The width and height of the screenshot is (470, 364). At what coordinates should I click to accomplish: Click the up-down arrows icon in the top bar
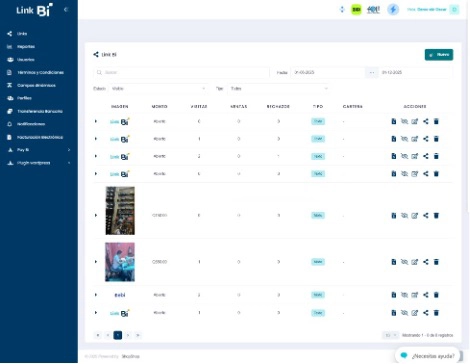pyautogui.click(x=342, y=9)
